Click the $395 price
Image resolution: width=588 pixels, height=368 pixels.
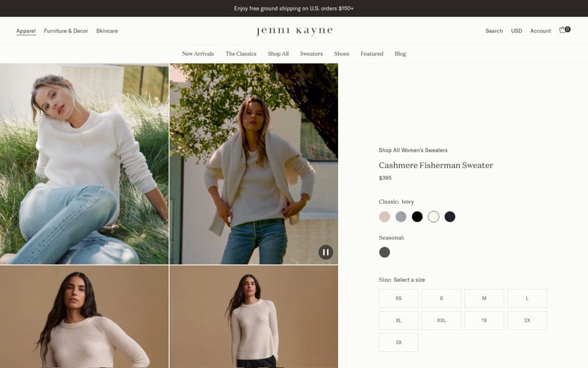click(x=385, y=178)
